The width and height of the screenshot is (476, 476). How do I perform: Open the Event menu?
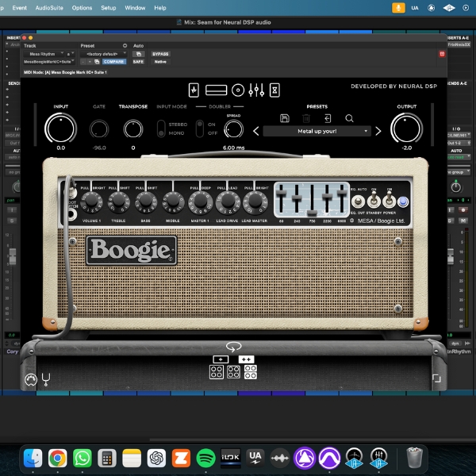(x=19, y=8)
